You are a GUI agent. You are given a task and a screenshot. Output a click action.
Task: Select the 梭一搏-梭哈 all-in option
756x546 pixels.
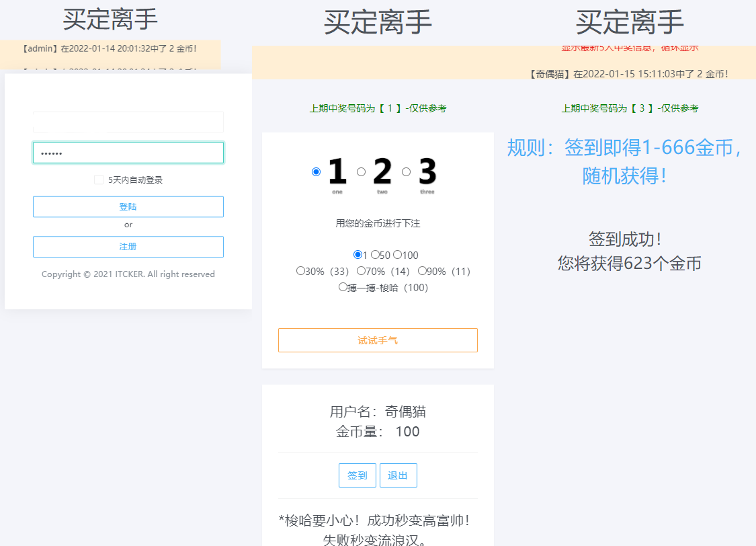[343, 286]
